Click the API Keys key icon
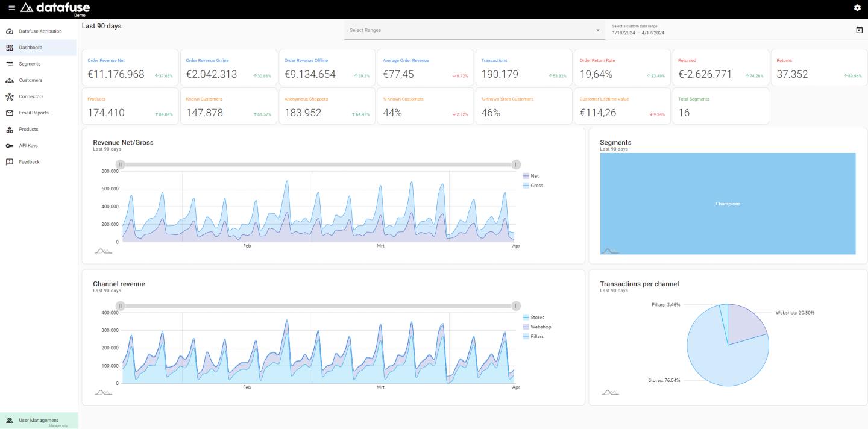Viewport: 868px width, 429px height. pyautogui.click(x=9, y=146)
